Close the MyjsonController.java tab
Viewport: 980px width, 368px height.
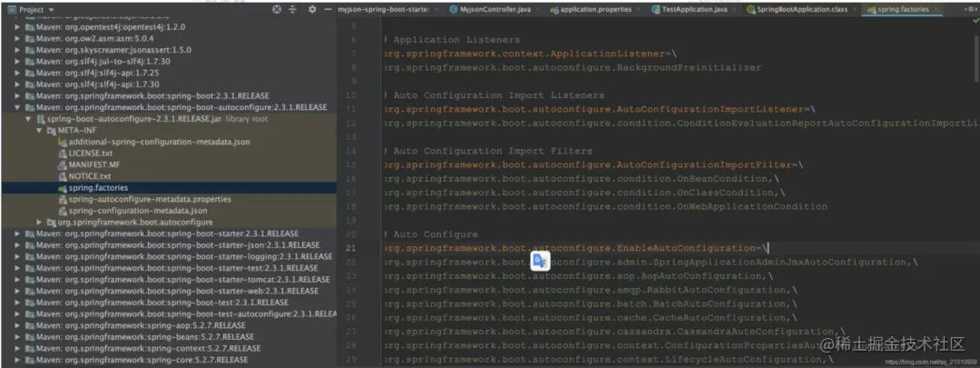click(539, 10)
